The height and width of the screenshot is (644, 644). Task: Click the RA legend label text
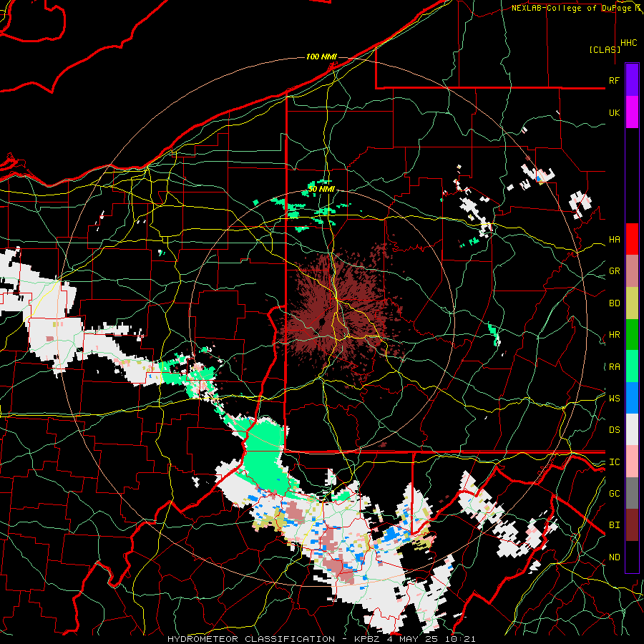pos(614,367)
